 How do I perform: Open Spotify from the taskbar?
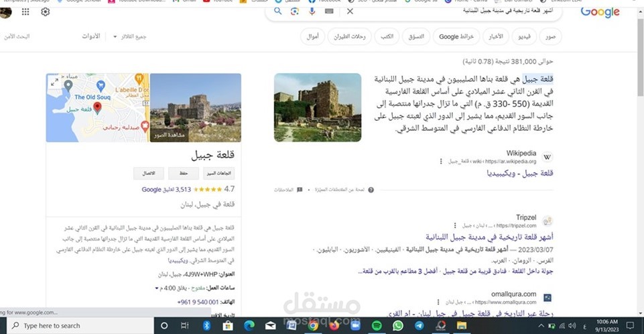tap(377, 326)
